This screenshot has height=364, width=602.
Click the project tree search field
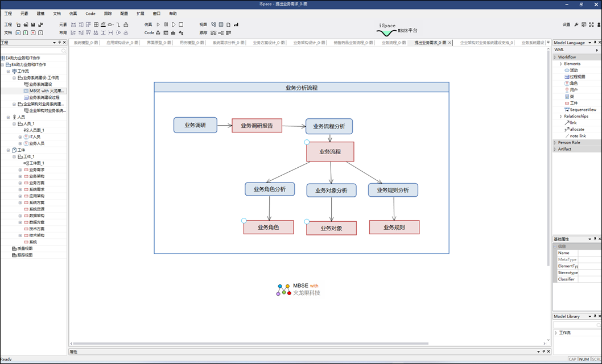click(x=32, y=51)
